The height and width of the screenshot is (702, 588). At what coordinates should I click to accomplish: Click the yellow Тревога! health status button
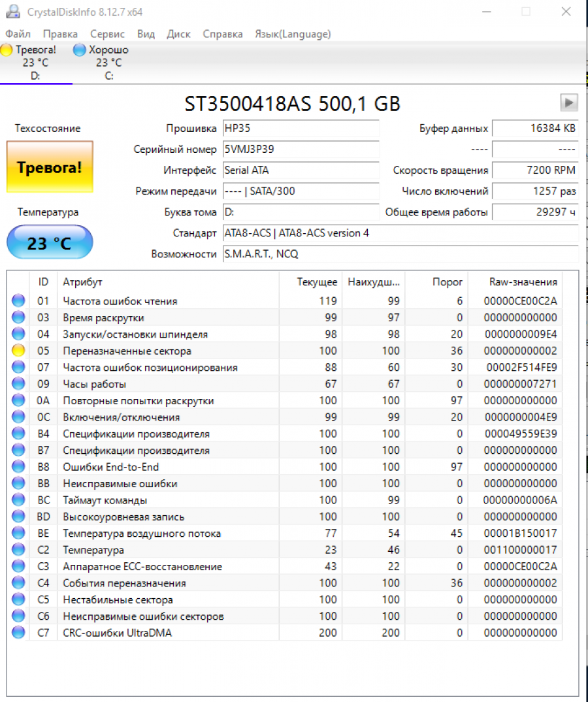click(50, 167)
